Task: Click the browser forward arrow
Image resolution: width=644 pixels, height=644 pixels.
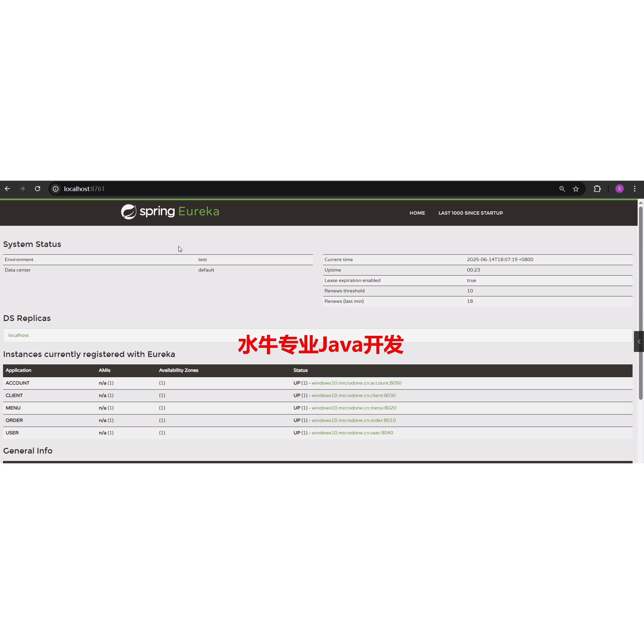Action: pyautogui.click(x=22, y=189)
